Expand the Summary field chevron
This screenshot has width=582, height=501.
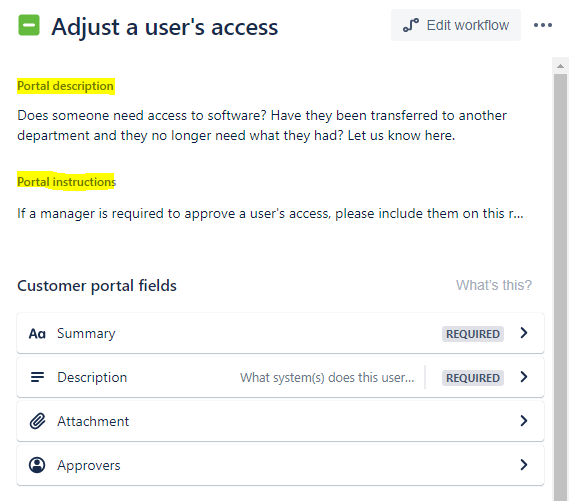coord(524,333)
